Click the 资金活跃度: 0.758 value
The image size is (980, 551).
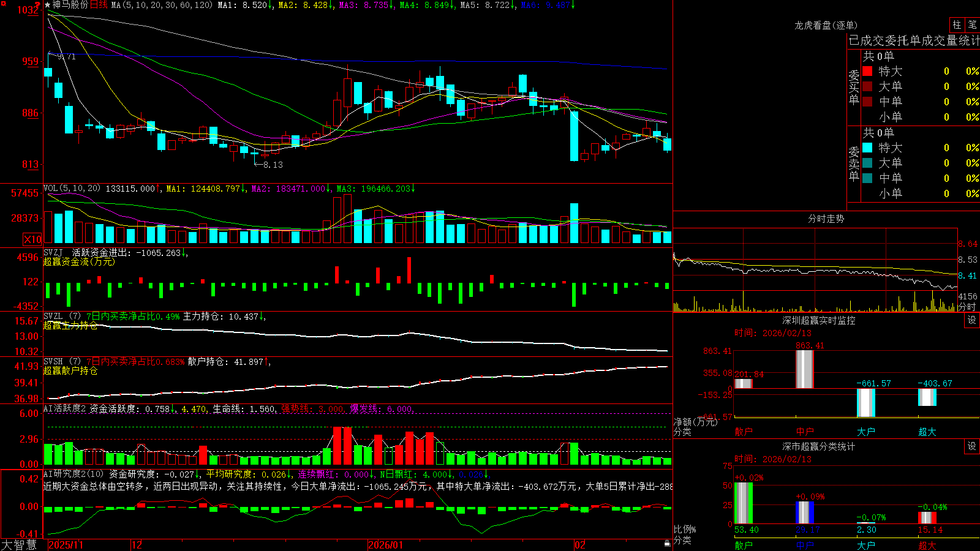132,409
